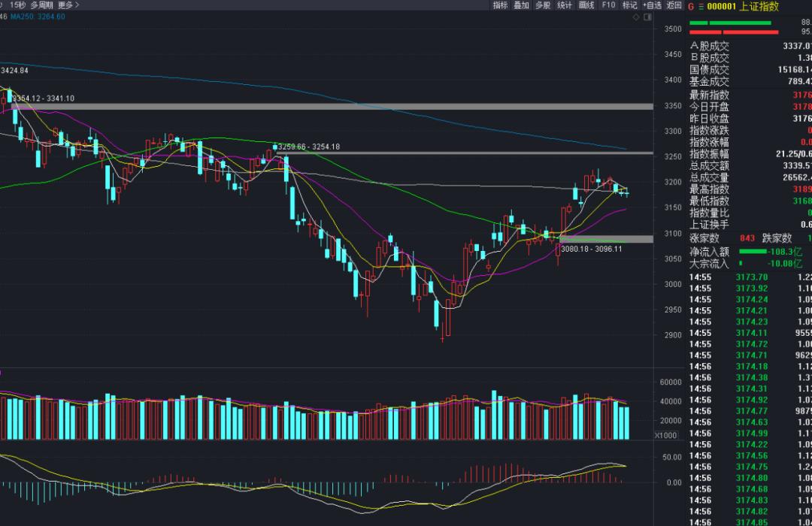Open the 多股 multi-stock view

(543, 5)
